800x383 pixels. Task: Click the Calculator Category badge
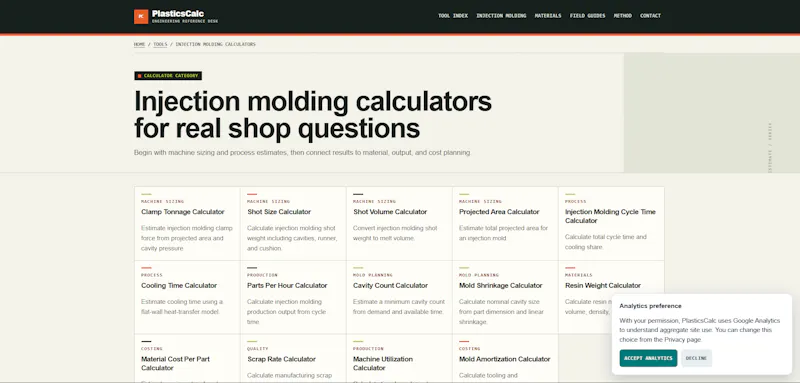point(168,75)
